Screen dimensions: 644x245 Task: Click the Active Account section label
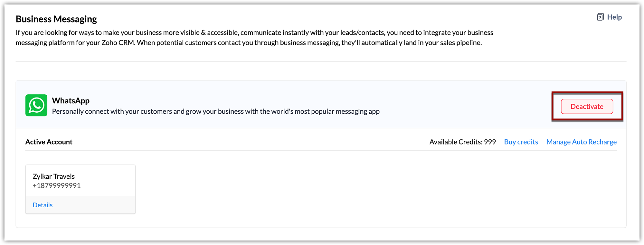coord(49,142)
